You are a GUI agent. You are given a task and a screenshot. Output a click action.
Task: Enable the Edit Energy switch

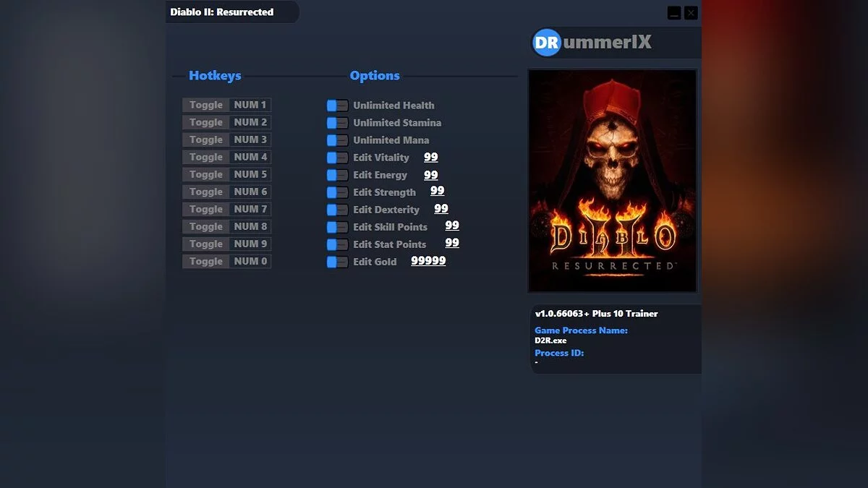pyautogui.click(x=337, y=175)
